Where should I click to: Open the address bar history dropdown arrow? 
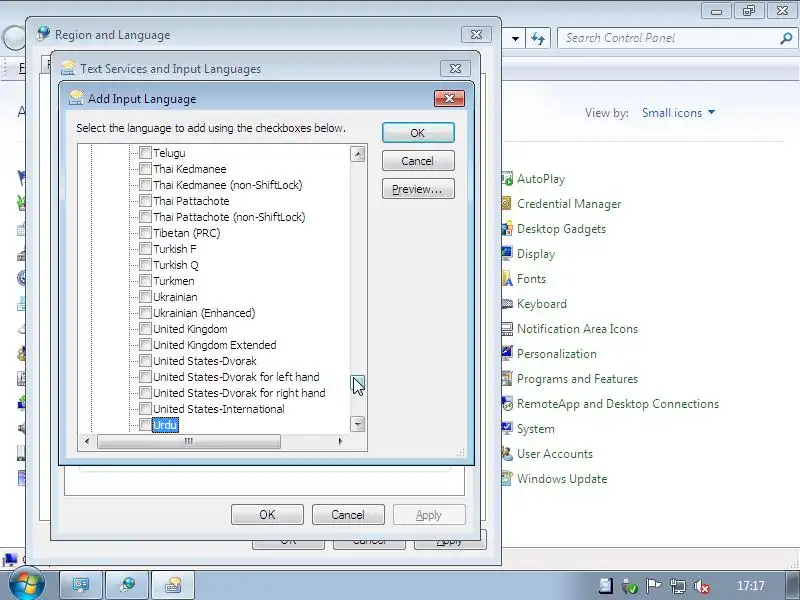coord(515,38)
